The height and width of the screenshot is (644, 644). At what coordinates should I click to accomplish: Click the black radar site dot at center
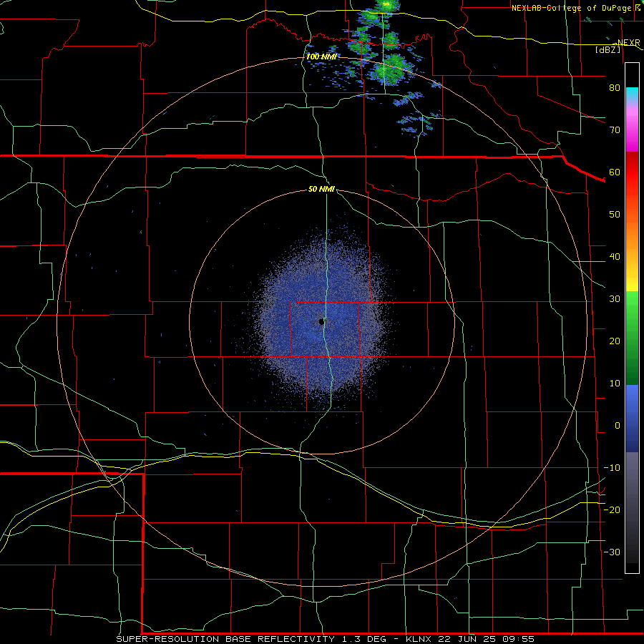click(x=321, y=322)
